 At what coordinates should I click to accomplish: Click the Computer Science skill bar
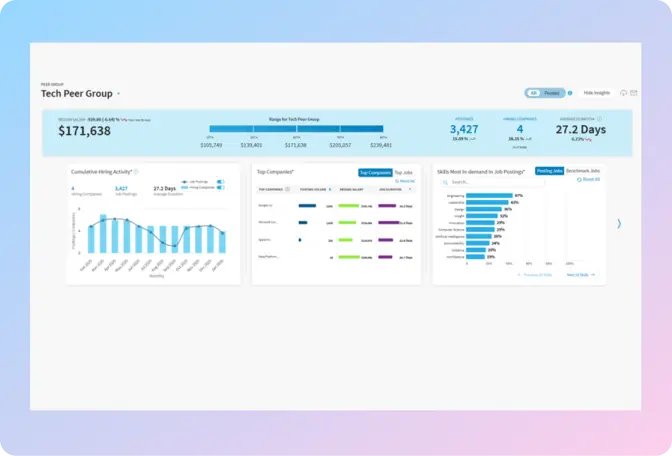pyautogui.click(x=480, y=230)
